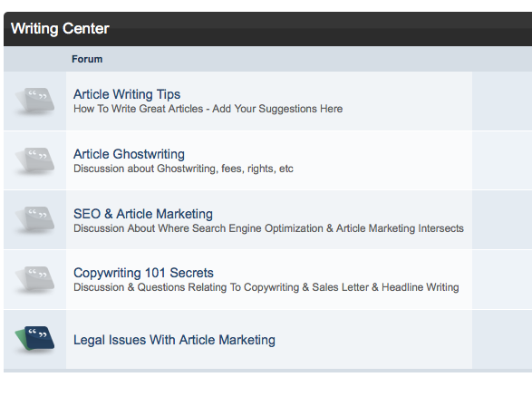Click the SEO & Article Marketing forum icon

[x=35, y=219]
